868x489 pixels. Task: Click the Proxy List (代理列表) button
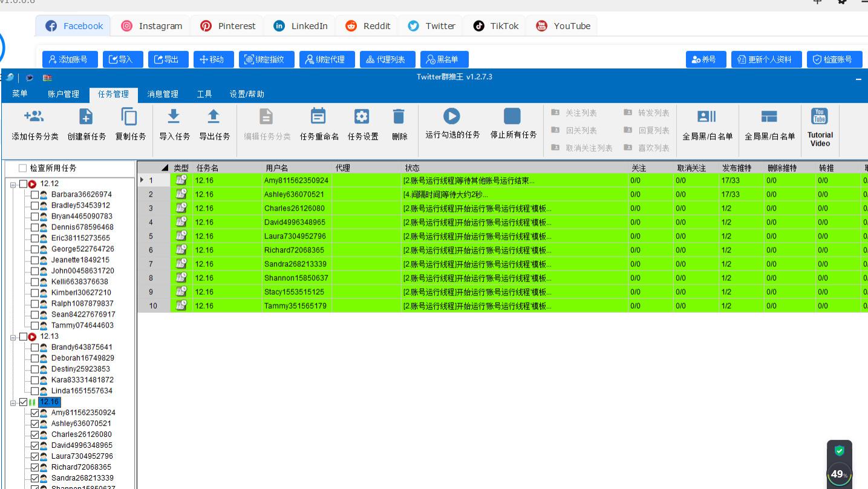click(388, 59)
